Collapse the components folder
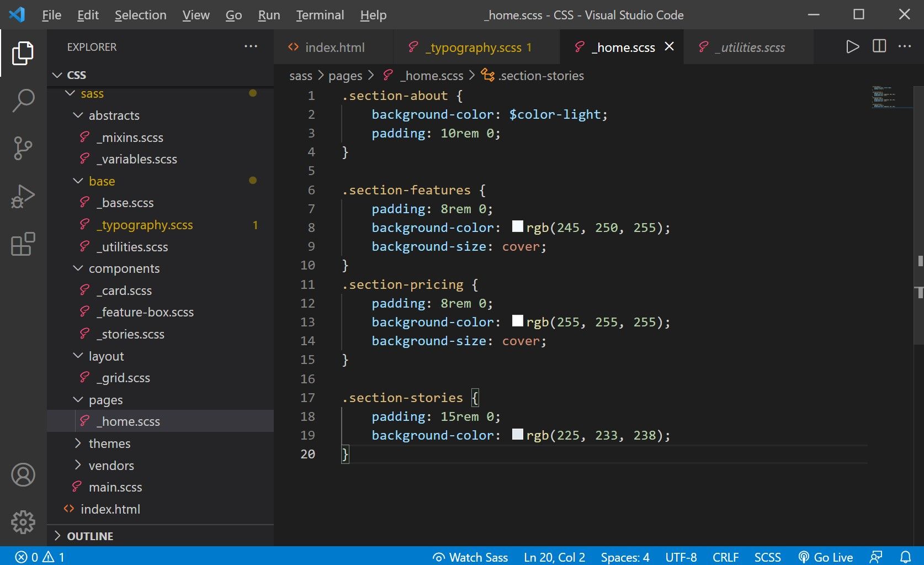This screenshot has height=565, width=924. click(78, 268)
